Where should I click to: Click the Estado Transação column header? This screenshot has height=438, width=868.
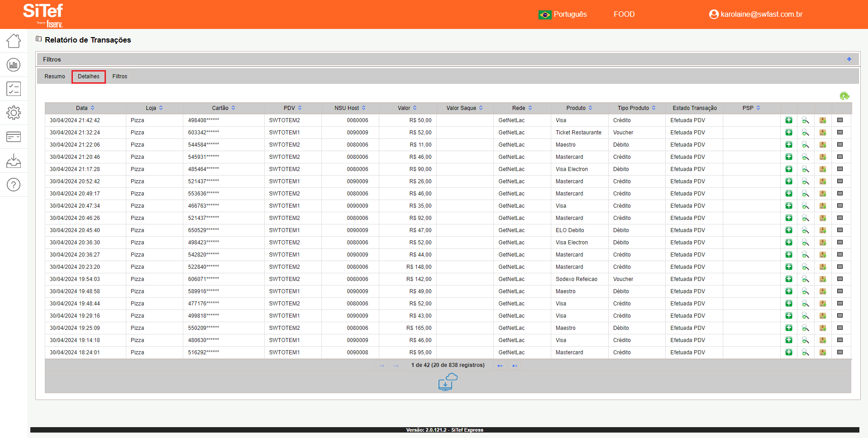pyautogui.click(x=695, y=108)
